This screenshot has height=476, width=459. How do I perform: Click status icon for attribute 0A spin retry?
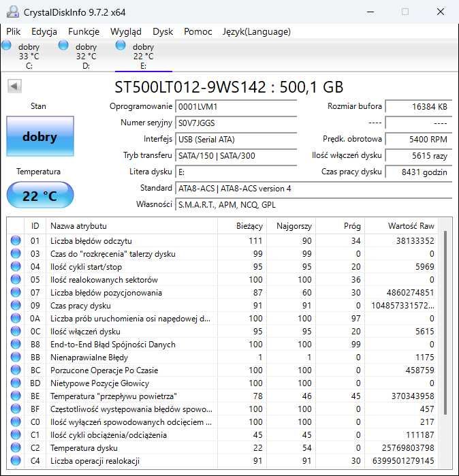tap(16, 318)
